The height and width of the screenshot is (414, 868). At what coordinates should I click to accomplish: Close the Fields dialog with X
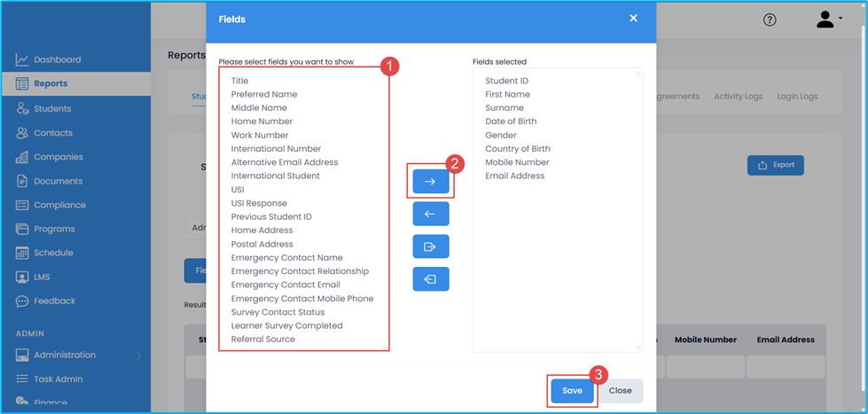click(633, 19)
